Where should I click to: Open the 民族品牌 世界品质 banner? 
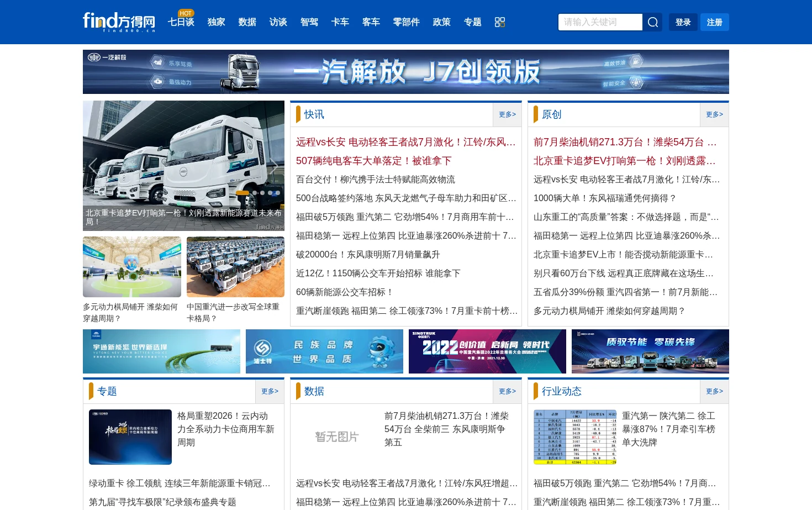[x=324, y=351]
